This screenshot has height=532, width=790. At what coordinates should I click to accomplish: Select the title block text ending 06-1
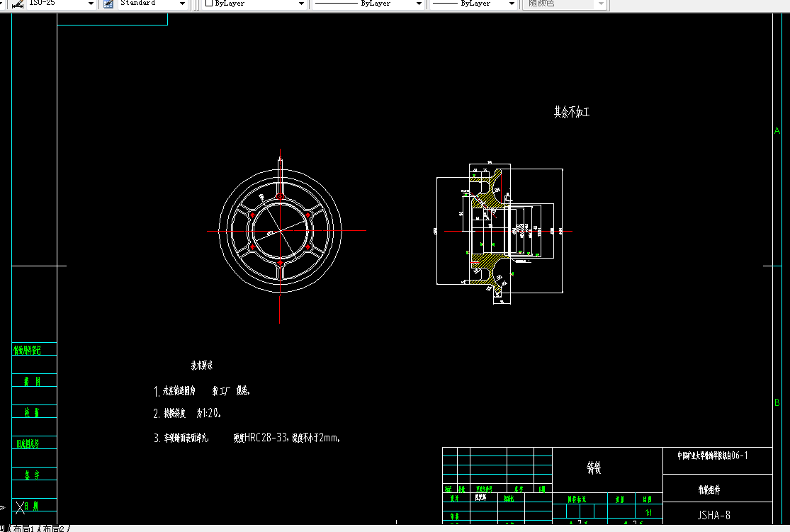click(712, 455)
